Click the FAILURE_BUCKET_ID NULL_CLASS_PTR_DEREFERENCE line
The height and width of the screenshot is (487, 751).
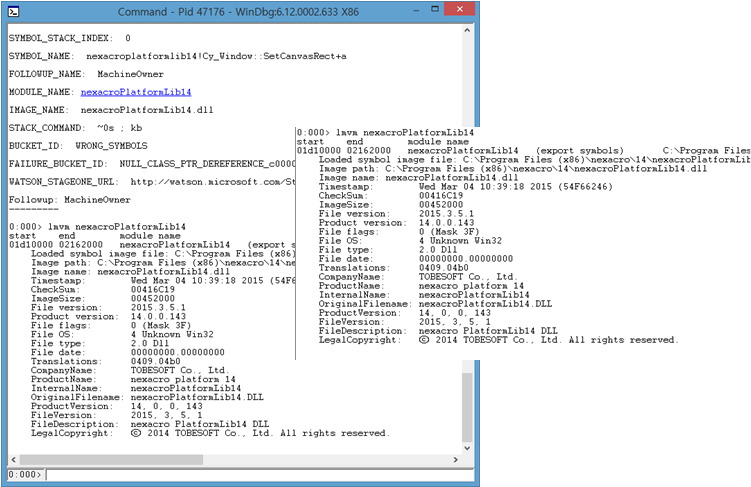(x=152, y=164)
